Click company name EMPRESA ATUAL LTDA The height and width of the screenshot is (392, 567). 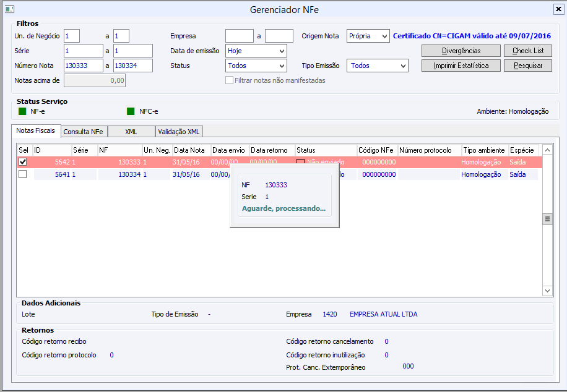[384, 314]
